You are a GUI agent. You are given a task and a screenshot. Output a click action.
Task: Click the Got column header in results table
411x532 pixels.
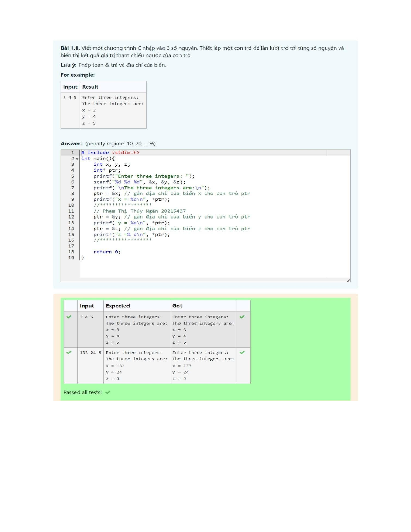177,306
